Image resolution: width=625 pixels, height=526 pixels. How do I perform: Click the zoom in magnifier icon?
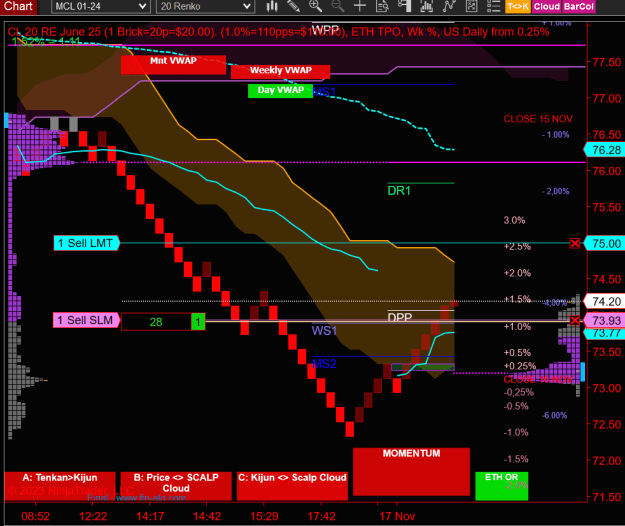coord(315,6)
